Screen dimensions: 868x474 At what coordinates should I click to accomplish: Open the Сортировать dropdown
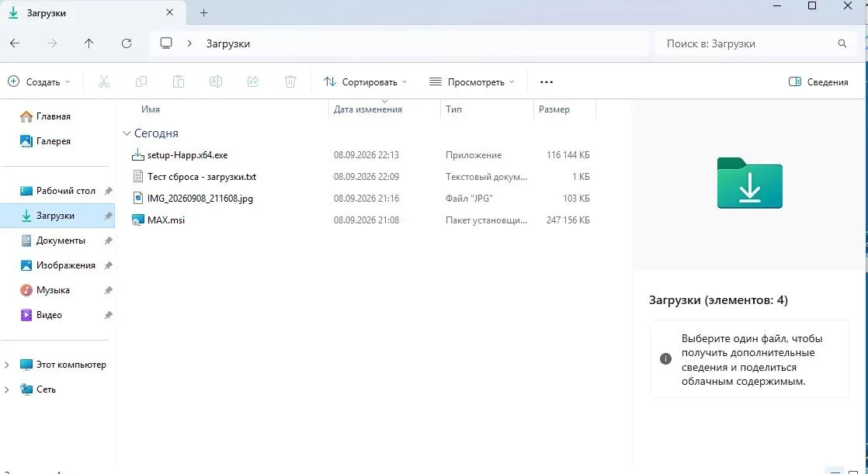pos(366,82)
